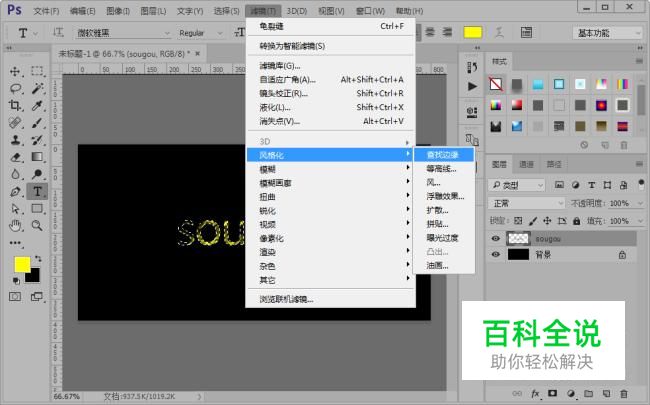Screen dimensions: 650x405
Task: Swap foreground and background colors
Action: (x=38, y=259)
